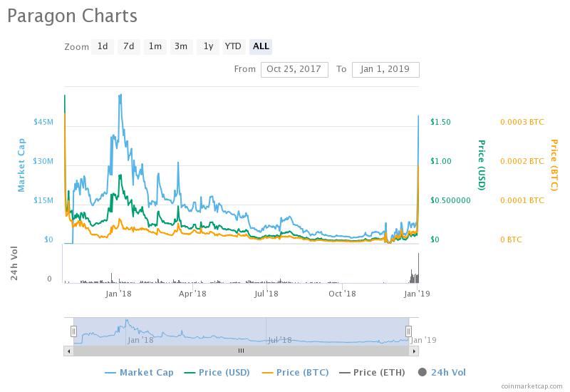Click the Jan '19 x-axis label
This screenshot has height=392, width=570.
pos(417,294)
